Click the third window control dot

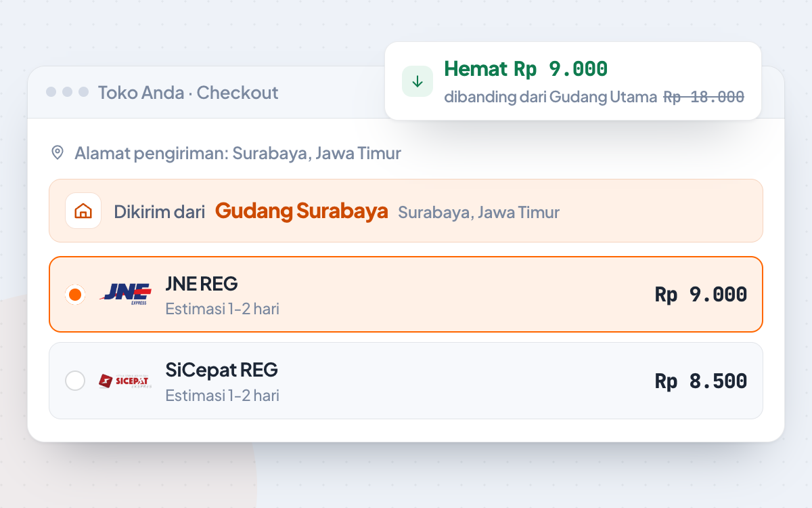pyautogui.click(x=84, y=92)
